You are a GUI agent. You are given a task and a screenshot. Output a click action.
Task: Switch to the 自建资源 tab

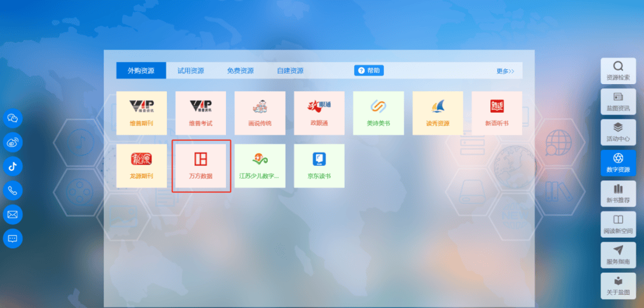pos(290,70)
